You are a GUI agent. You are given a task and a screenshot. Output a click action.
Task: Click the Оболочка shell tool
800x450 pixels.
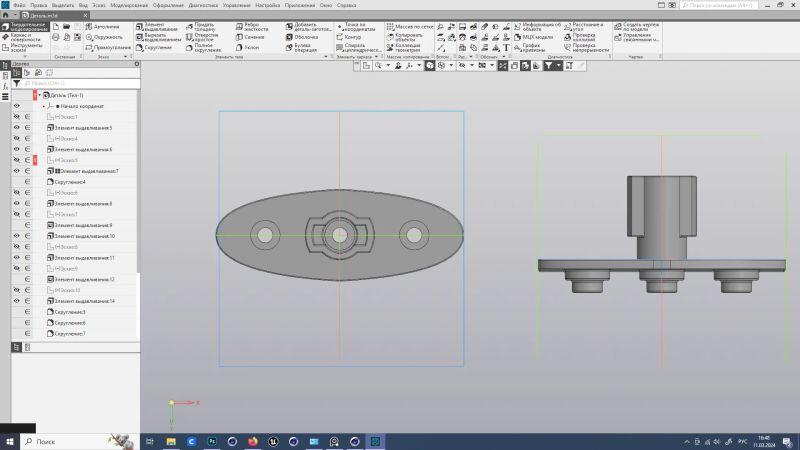pyautogui.click(x=306, y=36)
